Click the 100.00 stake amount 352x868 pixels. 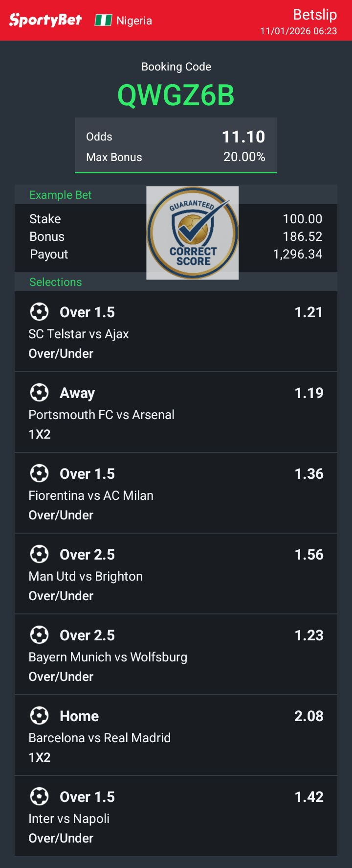click(302, 219)
